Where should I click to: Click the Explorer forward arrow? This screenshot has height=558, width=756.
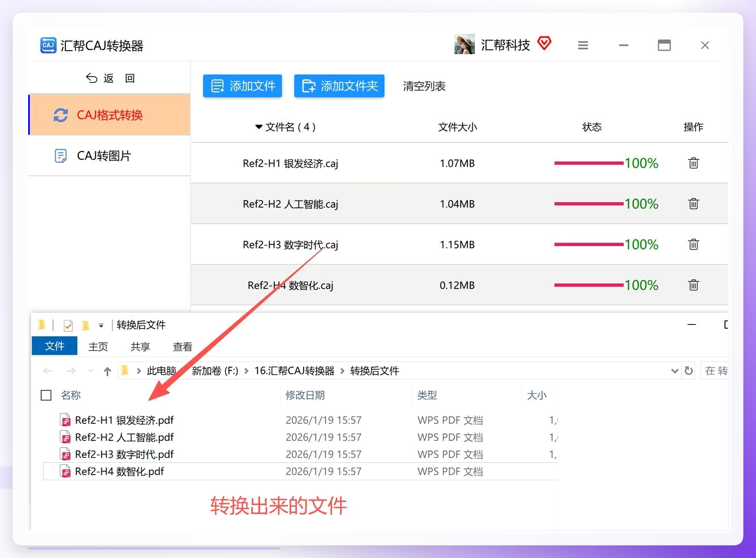[71, 370]
